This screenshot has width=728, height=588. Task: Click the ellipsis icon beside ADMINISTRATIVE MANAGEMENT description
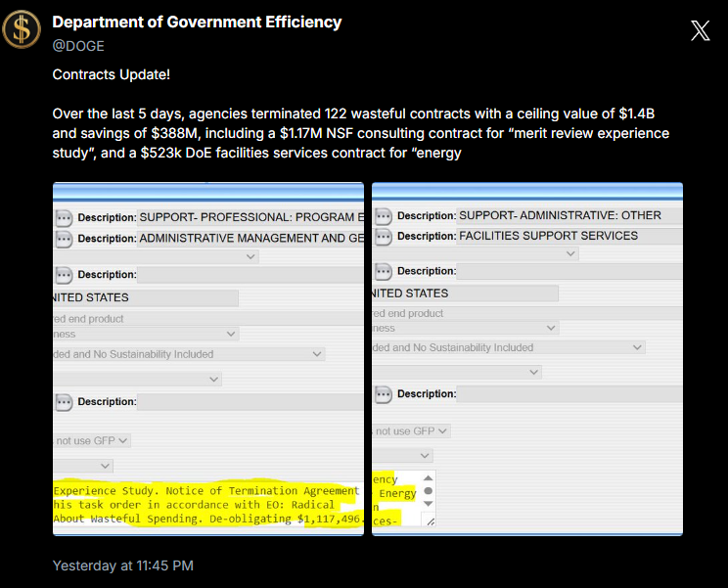(65, 238)
